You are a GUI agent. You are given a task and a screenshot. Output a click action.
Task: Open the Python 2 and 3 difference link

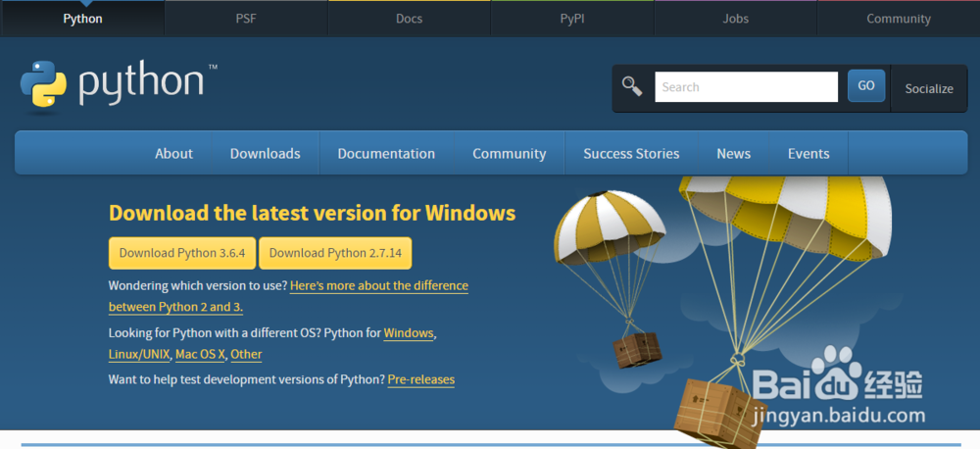pyautogui.click(x=288, y=296)
